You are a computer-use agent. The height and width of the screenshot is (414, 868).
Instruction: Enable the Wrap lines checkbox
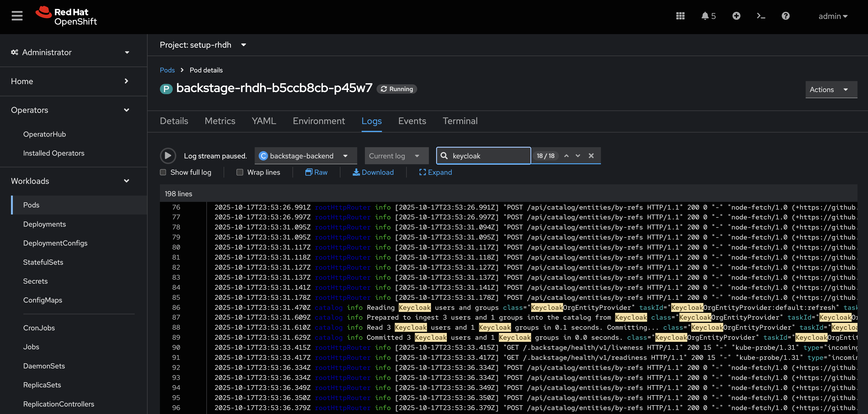tap(240, 172)
